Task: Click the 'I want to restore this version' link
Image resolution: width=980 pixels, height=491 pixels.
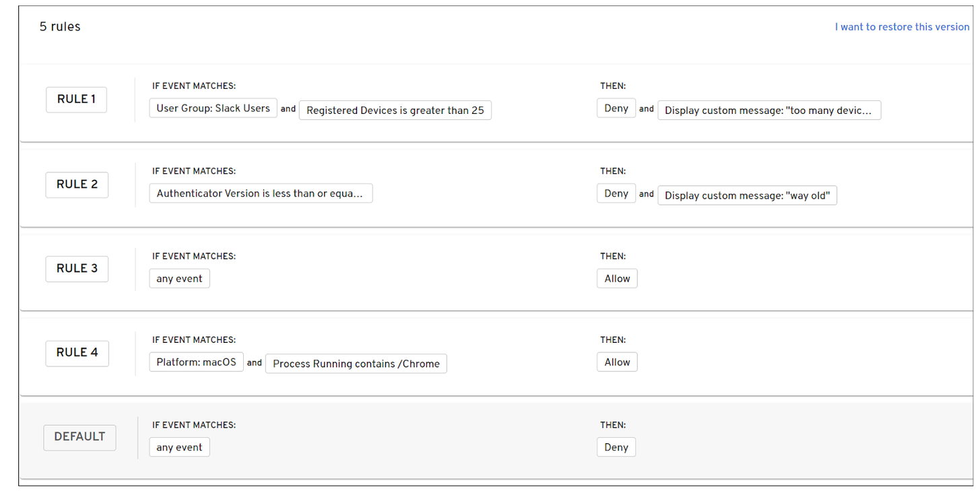Action: click(x=902, y=27)
